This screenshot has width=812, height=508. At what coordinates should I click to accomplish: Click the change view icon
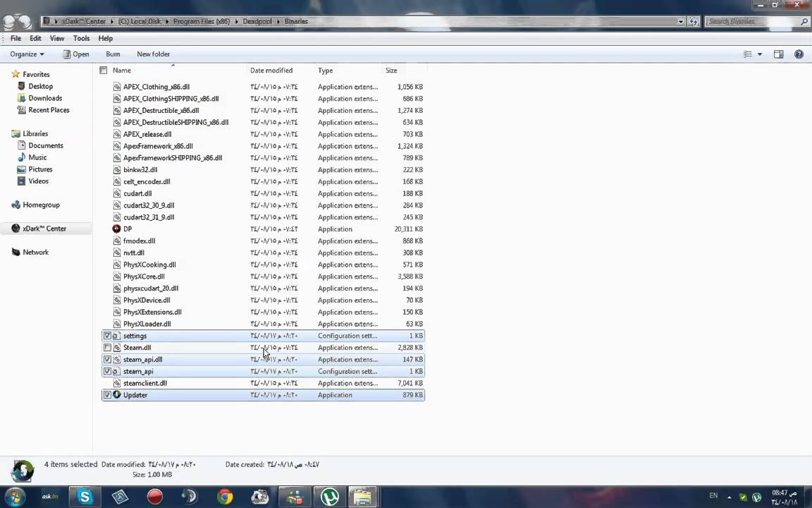tap(748, 54)
